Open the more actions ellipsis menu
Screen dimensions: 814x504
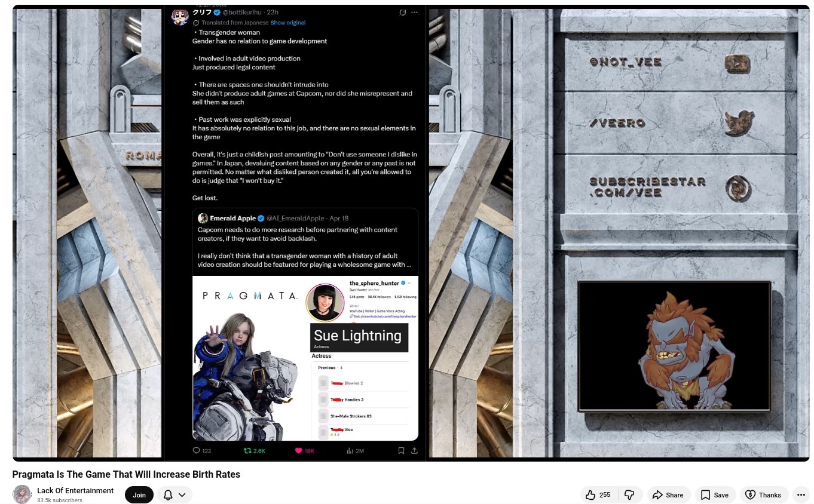(x=801, y=494)
